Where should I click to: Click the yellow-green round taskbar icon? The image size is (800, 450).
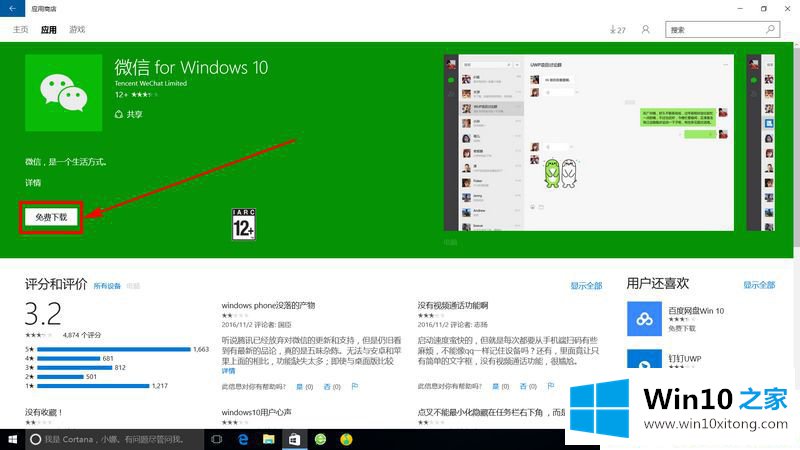pos(346,439)
